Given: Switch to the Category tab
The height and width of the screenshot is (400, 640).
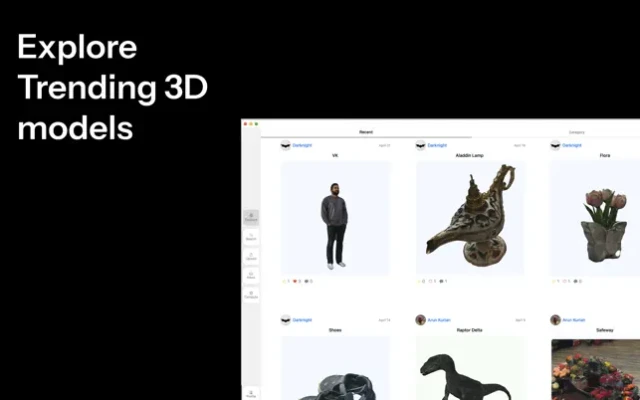Looking at the screenshot, I should click(x=577, y=132).
